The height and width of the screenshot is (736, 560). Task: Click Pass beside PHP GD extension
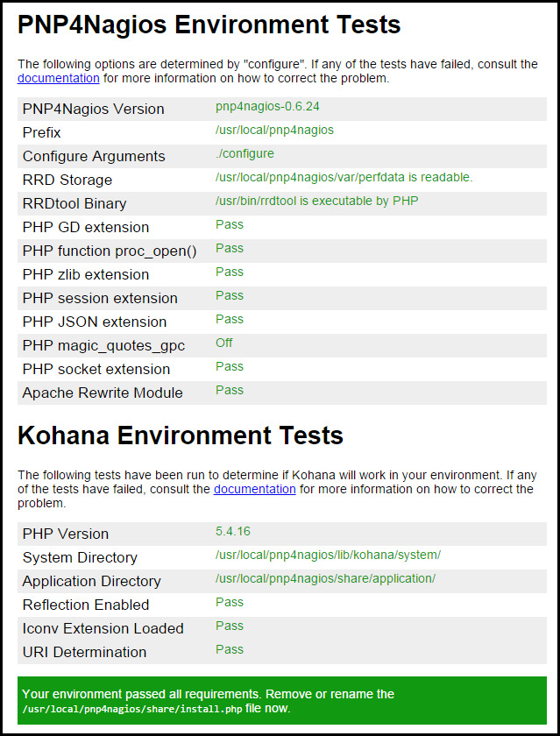(230, 224)
